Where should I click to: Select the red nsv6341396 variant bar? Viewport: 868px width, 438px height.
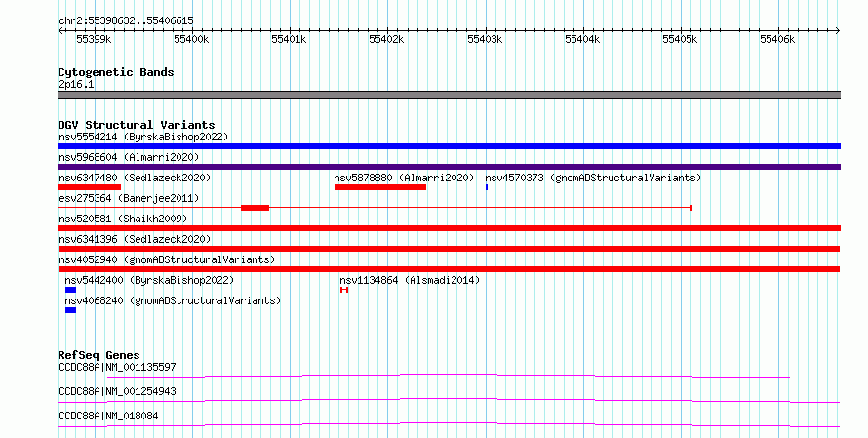(449, 249)
